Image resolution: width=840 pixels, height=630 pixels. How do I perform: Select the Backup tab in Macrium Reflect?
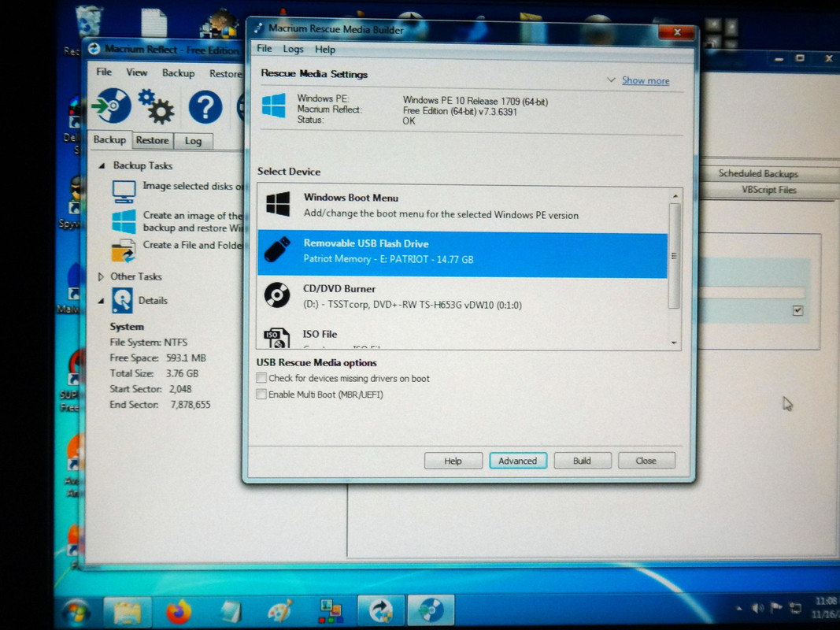coord(109,140)
